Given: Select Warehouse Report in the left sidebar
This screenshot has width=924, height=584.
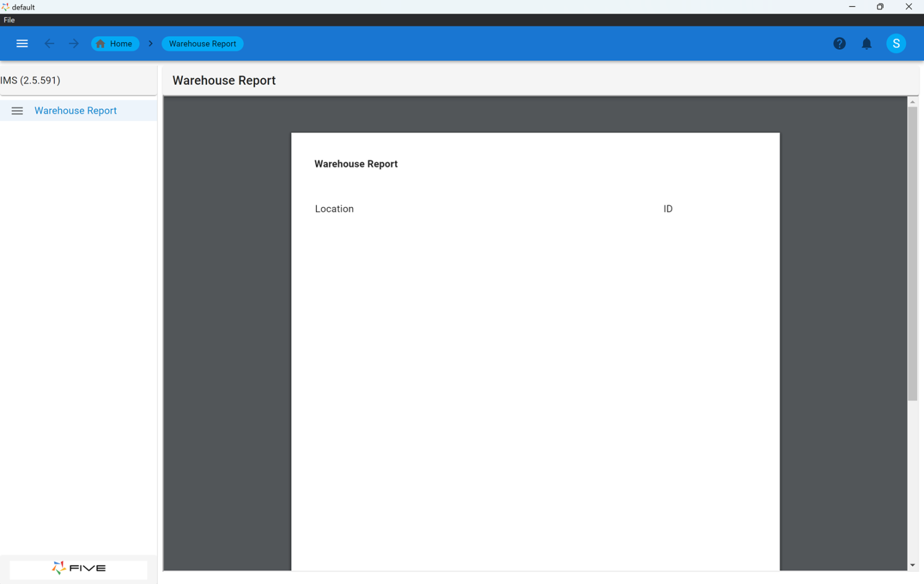Looking at the screenshot, I should tap(75, 111).
